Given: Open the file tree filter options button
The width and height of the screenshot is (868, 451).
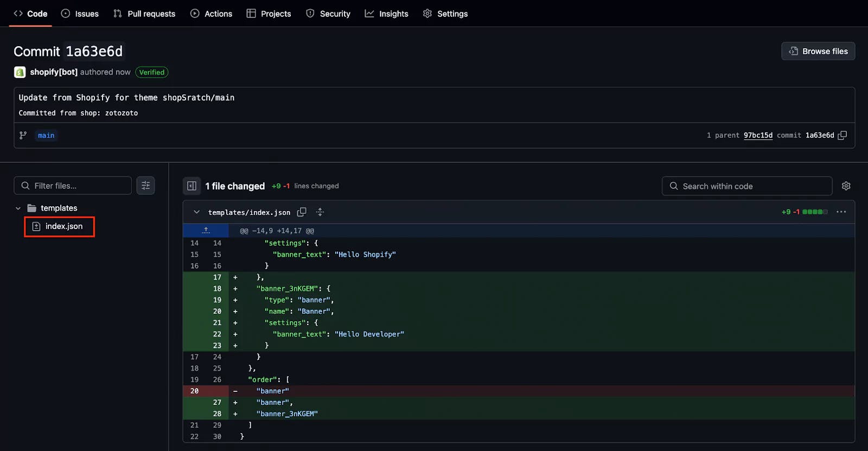Looking at the screenshot, I should 145,186.
